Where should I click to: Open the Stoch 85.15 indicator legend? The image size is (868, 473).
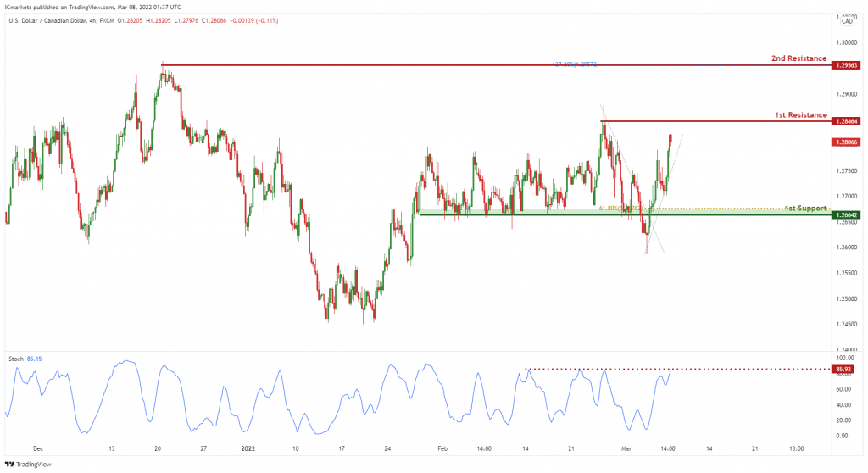(x=25, y=359)
